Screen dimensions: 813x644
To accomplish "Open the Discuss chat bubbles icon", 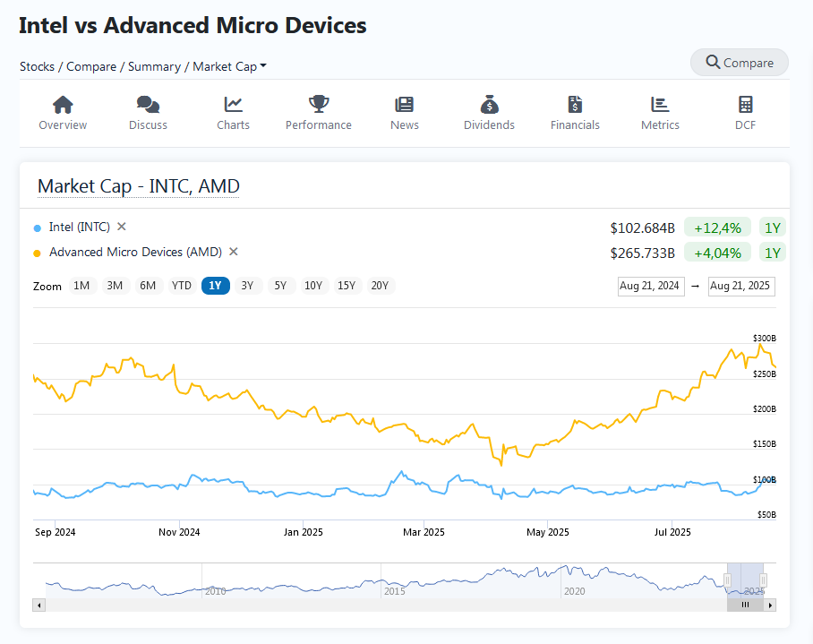I will click(x=148, y=104).
